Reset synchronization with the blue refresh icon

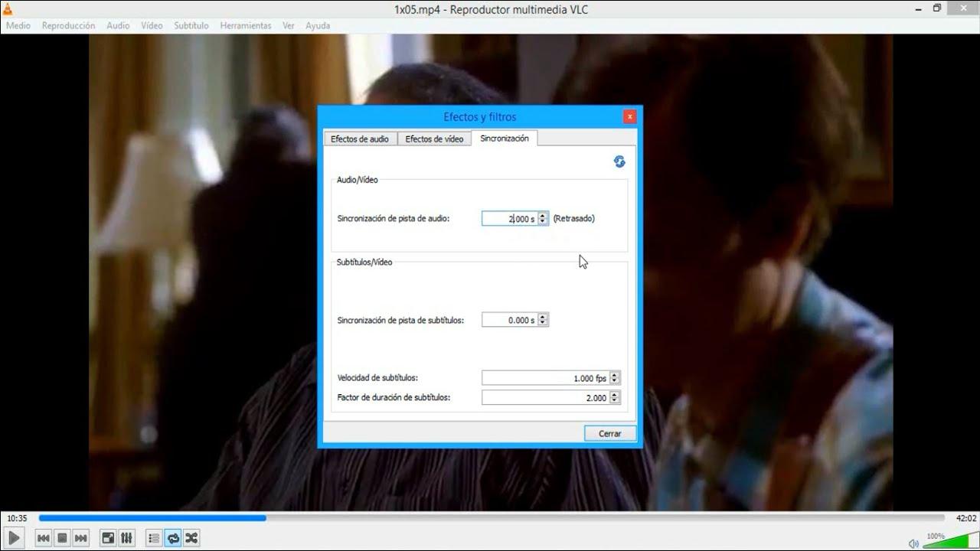pos(619,161)
